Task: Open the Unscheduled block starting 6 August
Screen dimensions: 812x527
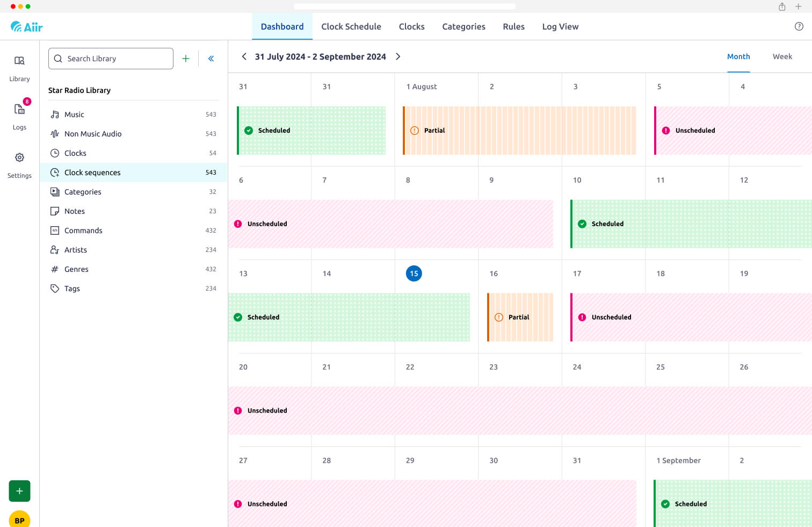Action: 390,224
